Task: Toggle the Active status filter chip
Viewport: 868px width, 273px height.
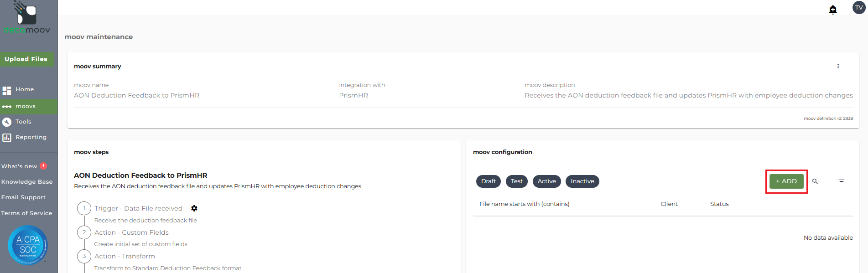Action: (x=546, y=181)
